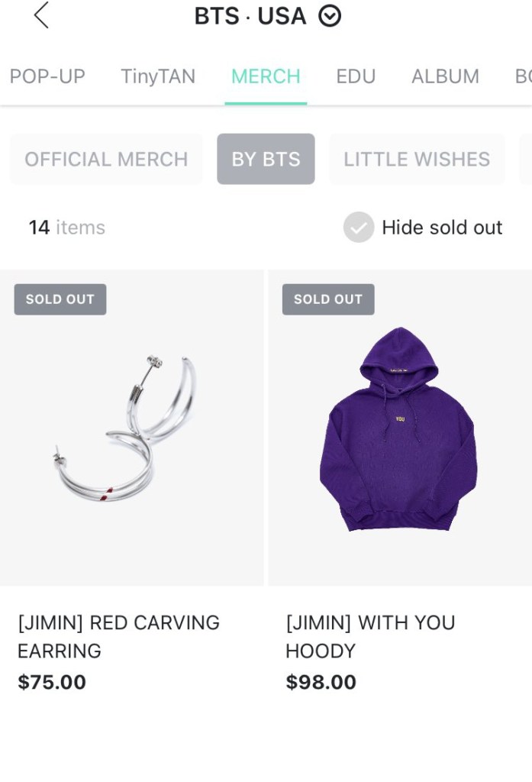Click the Hide sold out label
The image size is (532, 782).
pyautogui.click(x=442, y=228)
